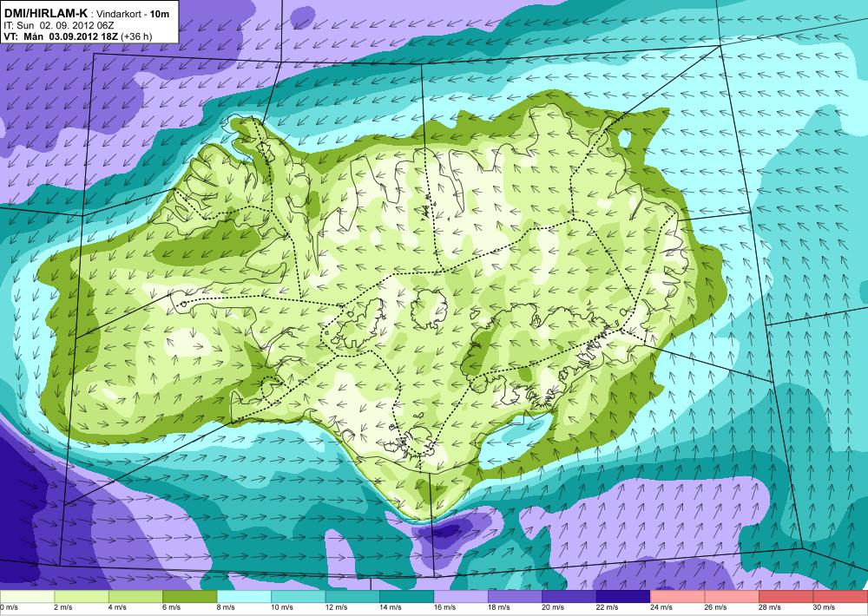Pick the lavender swatch between 16 and 18 m/s
The image size is (868, 616).
461,597
